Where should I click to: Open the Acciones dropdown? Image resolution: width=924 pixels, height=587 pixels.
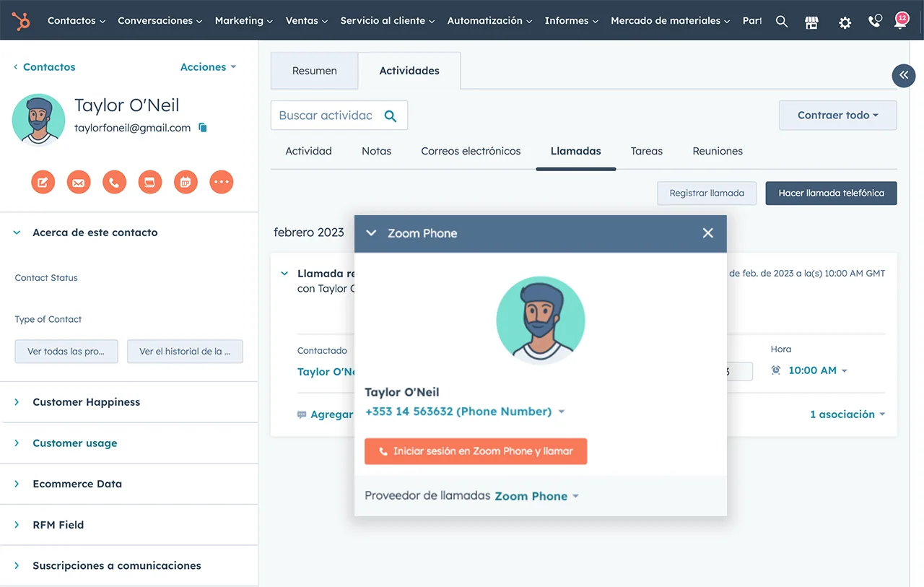coord(208,66)
